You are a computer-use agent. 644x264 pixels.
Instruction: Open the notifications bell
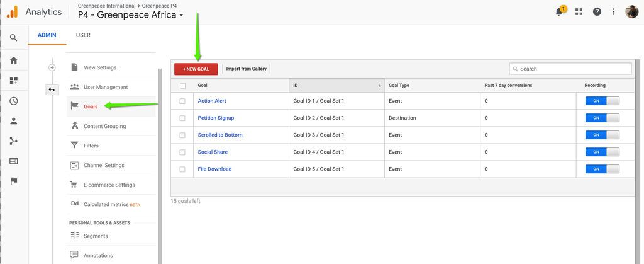point(559,11)
